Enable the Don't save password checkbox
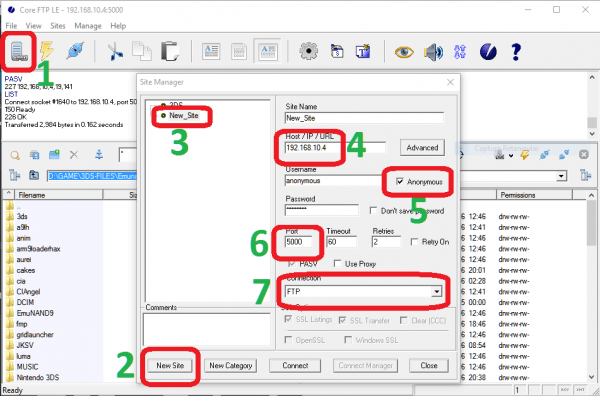Image resolution: width=600 pixels, height=396 pixels. (x=373, y=210)
